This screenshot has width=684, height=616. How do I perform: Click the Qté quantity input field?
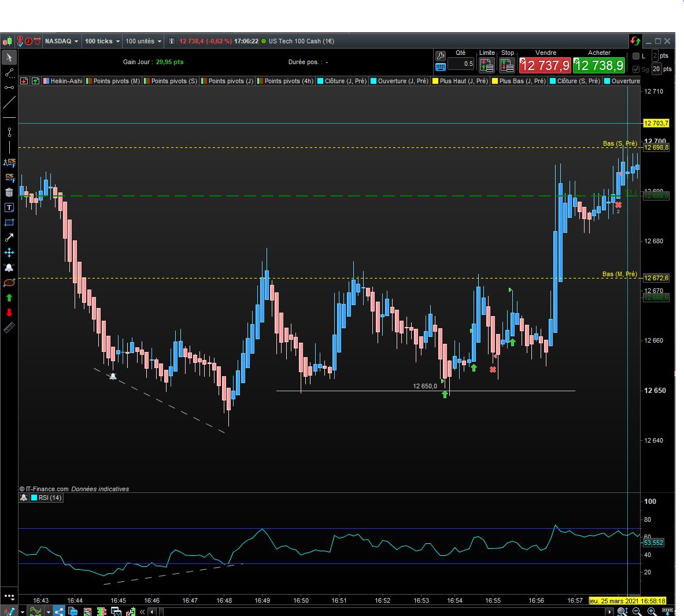[461, 64]
